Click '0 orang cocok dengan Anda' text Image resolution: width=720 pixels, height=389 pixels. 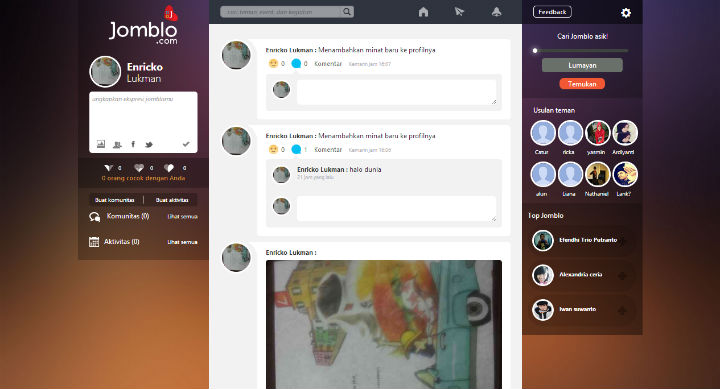(x=143, y=178)
